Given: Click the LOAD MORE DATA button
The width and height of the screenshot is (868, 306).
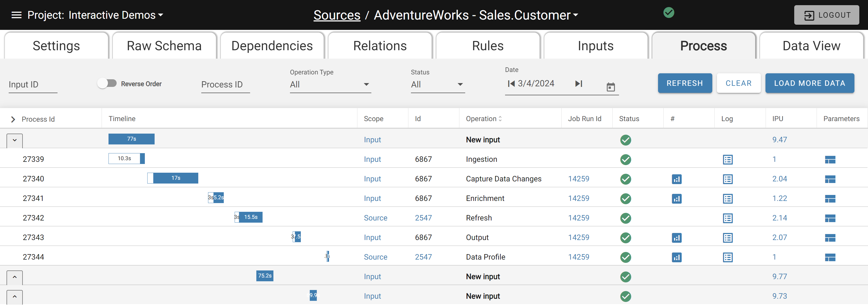Looking at the screenshot, I should (x=810, y=83).
